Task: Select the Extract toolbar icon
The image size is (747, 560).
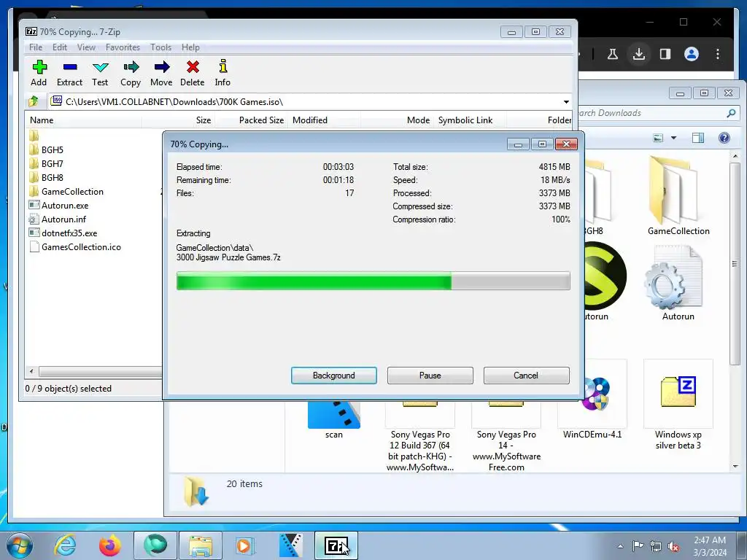Action: click(x=69, y=73)
